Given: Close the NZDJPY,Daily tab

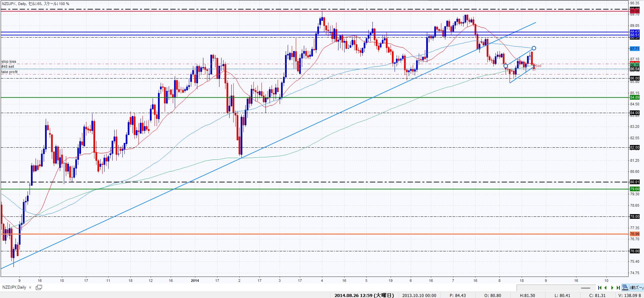Looking at the screenshot, I should pos(30,287).
